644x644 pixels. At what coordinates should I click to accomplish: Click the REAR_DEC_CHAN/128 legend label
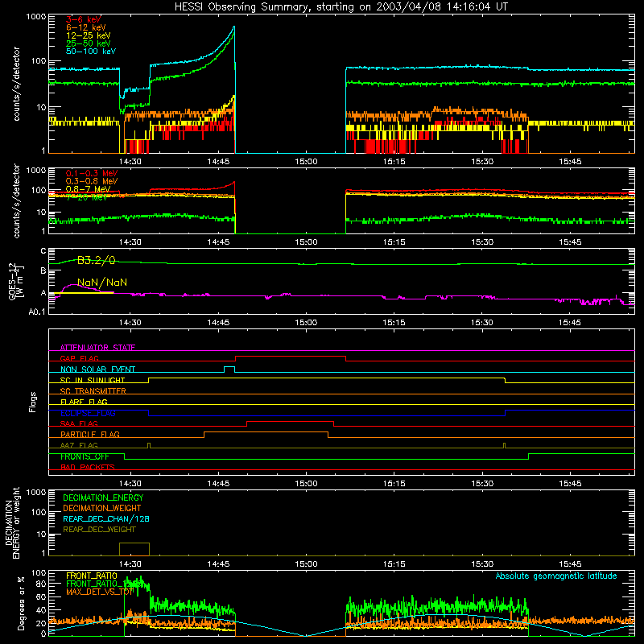click(106, 518)
